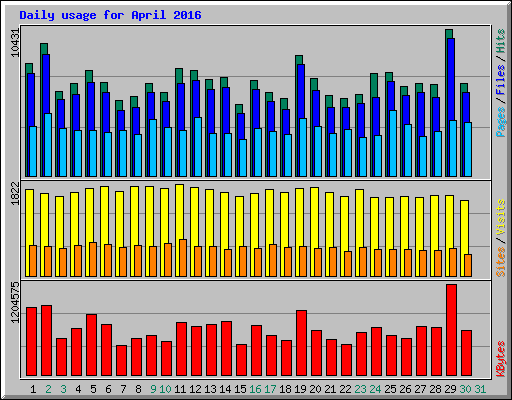Click the 10431 hits axis label
This screenshot has width=512, height=400.
[15, 43]
